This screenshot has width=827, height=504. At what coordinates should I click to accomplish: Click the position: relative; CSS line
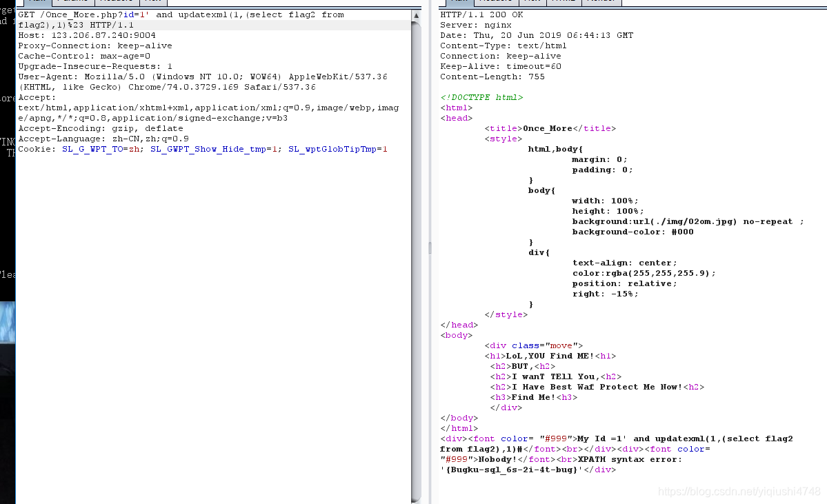click(624, 283)
